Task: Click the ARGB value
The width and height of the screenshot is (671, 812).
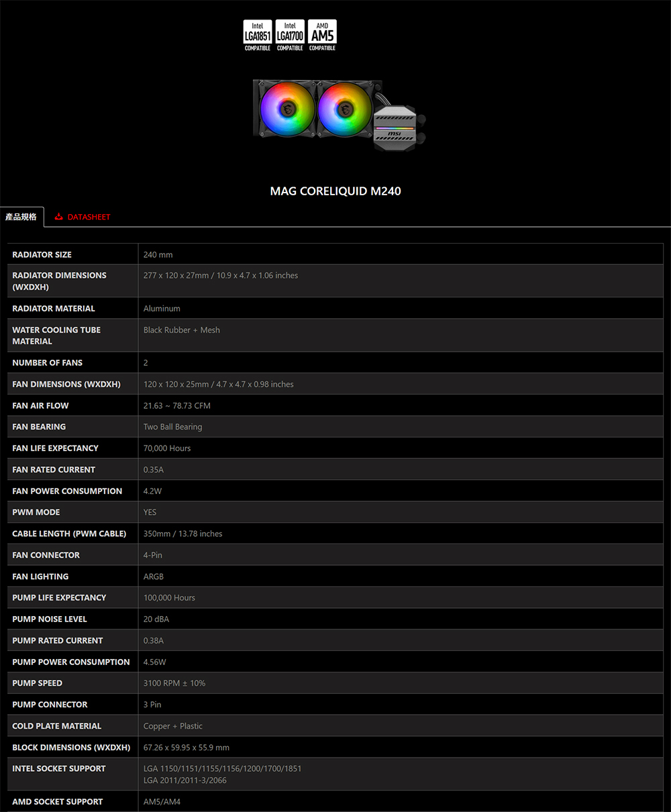Action: (154, 576)
